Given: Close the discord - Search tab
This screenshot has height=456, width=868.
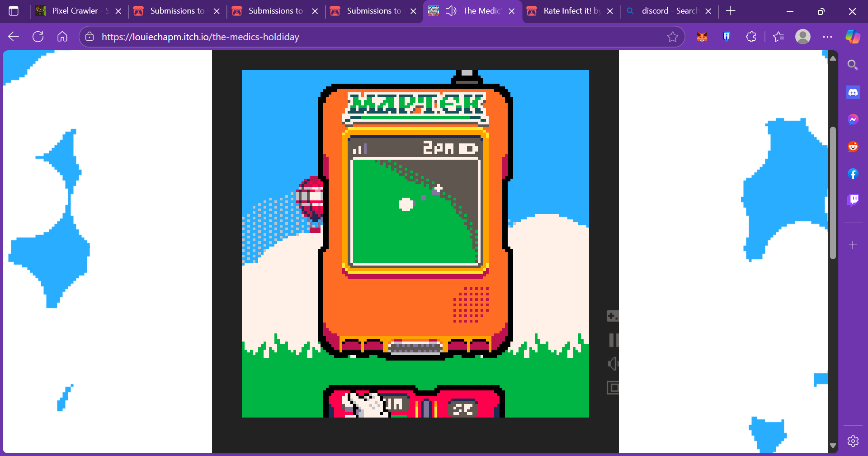Looking at the screenshot, I should (x=708, y=11).
